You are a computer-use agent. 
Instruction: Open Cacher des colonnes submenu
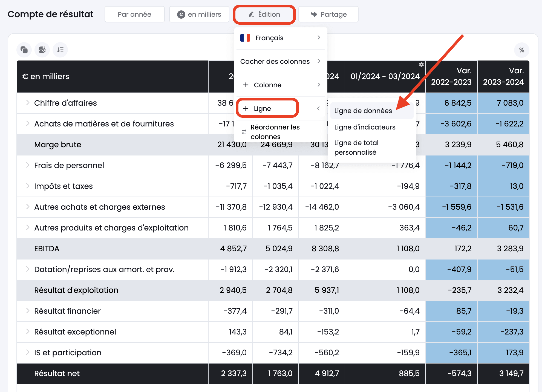click(281, 61)
